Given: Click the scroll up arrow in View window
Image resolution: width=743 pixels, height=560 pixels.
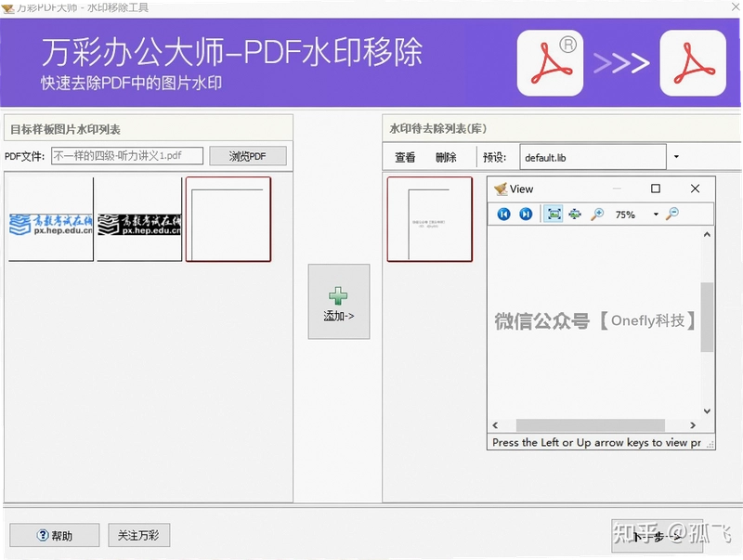Looking at the screenshot, I should pyautogui.click(x=707, y=235).
